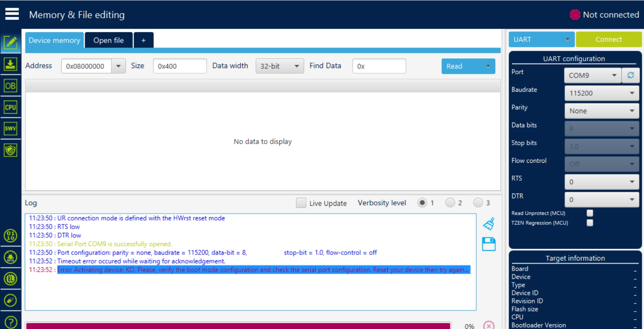Expand the Address dropdown arrow

pyautogui.click(x=118, y=66)
